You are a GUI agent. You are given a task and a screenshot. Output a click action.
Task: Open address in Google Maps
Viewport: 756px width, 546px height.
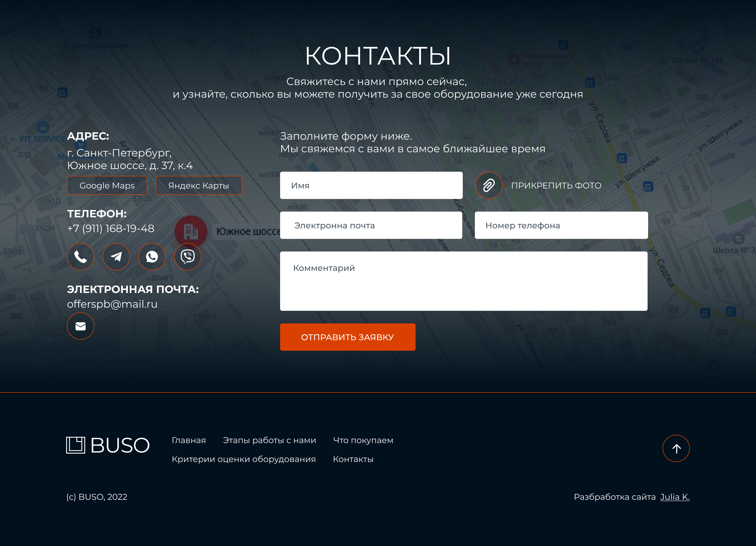tap(107, 185)
